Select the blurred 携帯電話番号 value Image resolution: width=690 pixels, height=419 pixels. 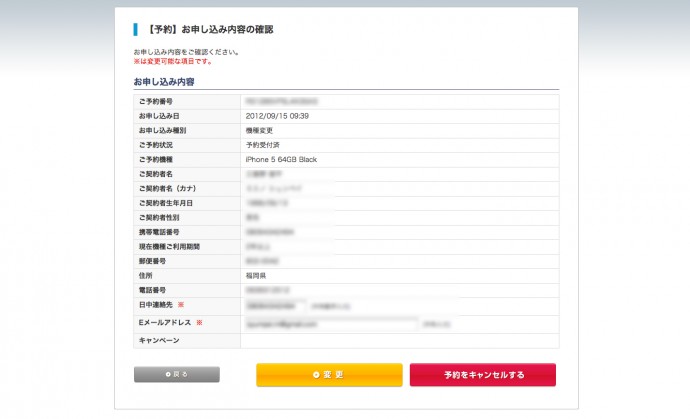tap(272, 232)
